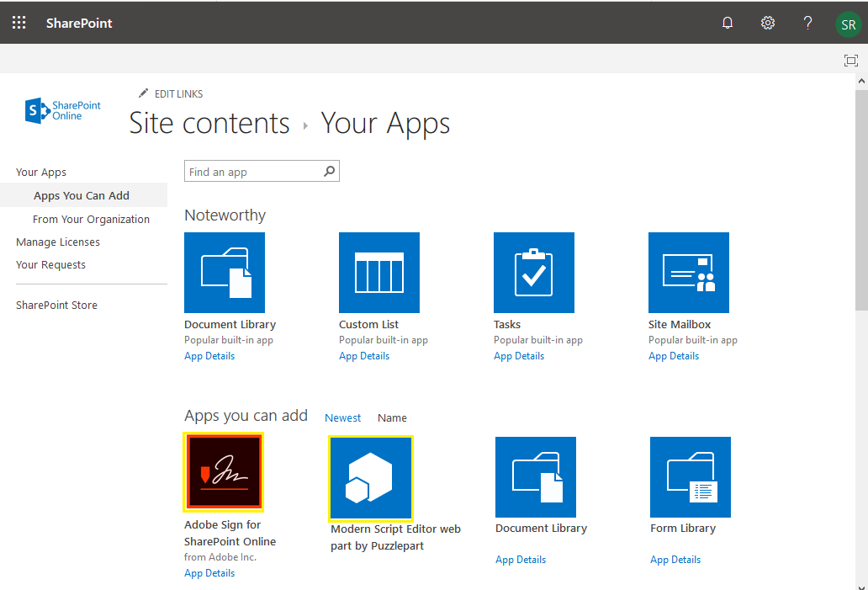This screenshot has width=868, height=590.
Task: Open the app launcher waffle icon
Action: coord(19,23)
